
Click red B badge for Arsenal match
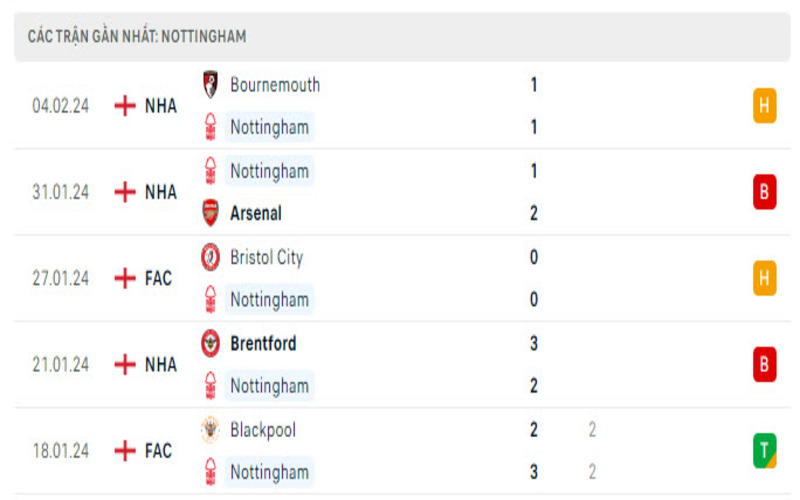click(x=765, y=192)
